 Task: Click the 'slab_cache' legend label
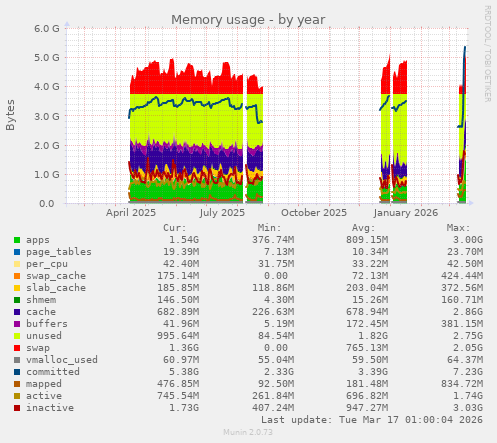(56, 288)
